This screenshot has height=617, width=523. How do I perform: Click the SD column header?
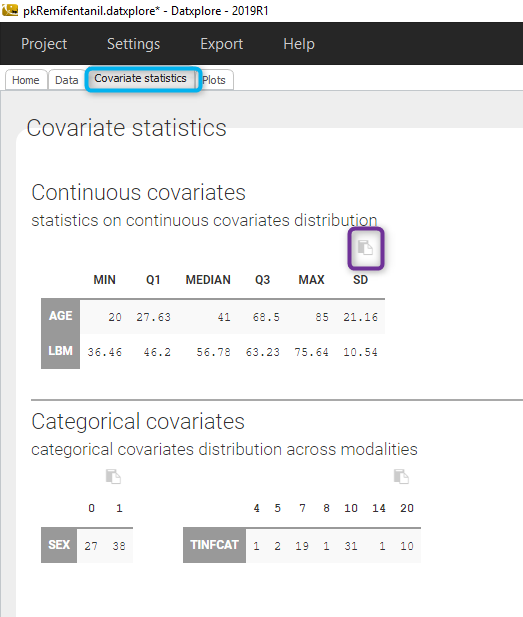360,280
